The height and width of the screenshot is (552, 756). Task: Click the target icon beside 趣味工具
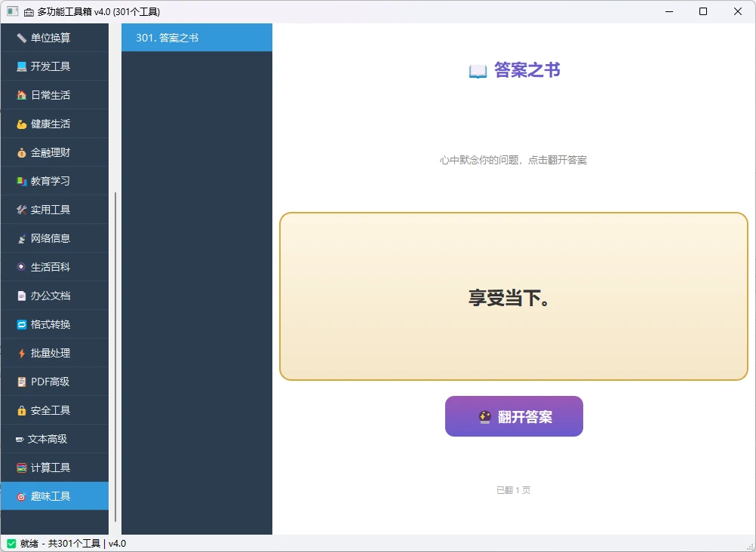click(x=21, y=496)
